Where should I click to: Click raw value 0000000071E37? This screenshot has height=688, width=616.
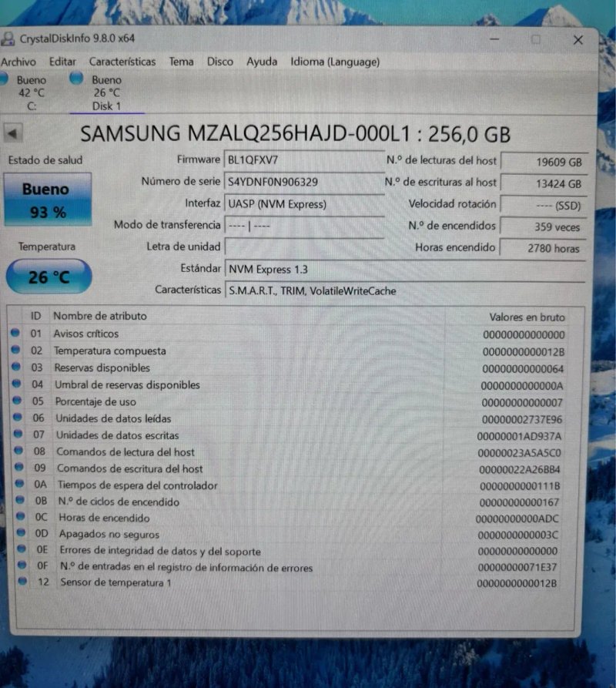(x=517, y=567)
